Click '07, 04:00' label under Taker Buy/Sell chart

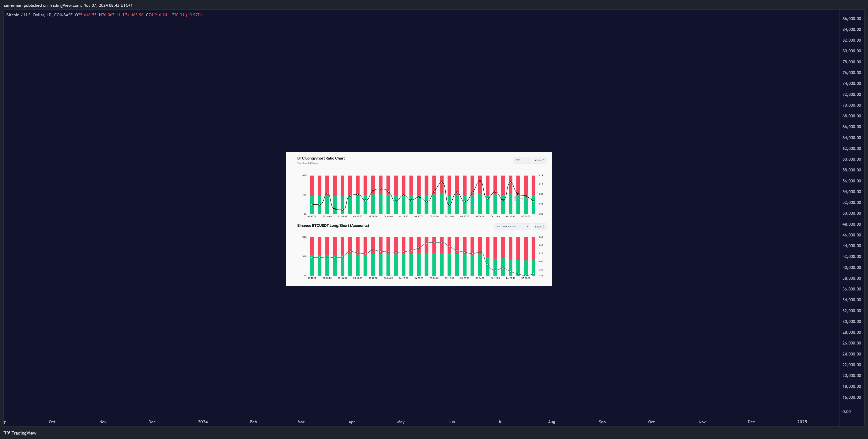(x=526, y=217)
